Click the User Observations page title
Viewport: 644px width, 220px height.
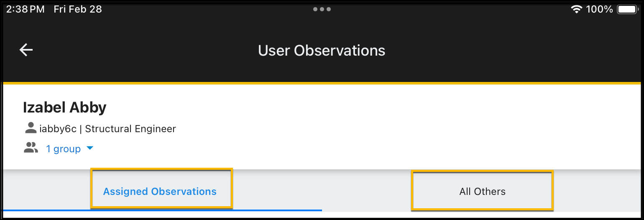click(322, 51)
